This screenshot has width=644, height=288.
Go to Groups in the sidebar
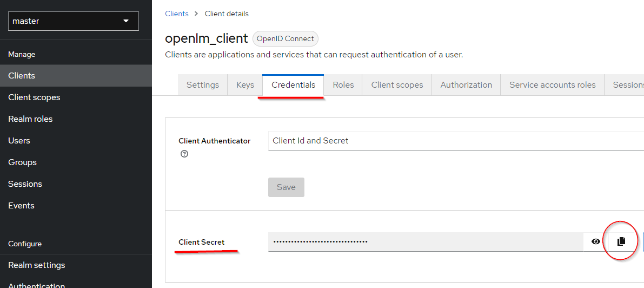[x=22, y=162]
